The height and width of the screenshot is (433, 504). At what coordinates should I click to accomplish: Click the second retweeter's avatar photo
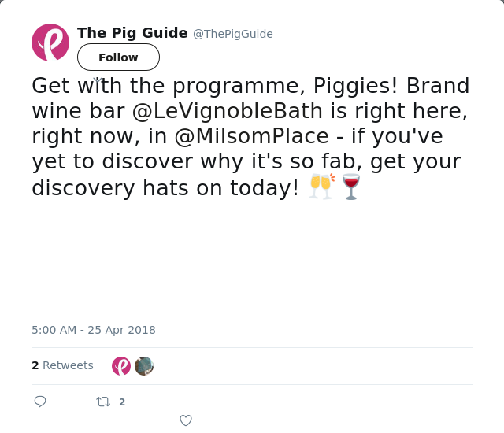pyautogui.click(x=144, y=366)
